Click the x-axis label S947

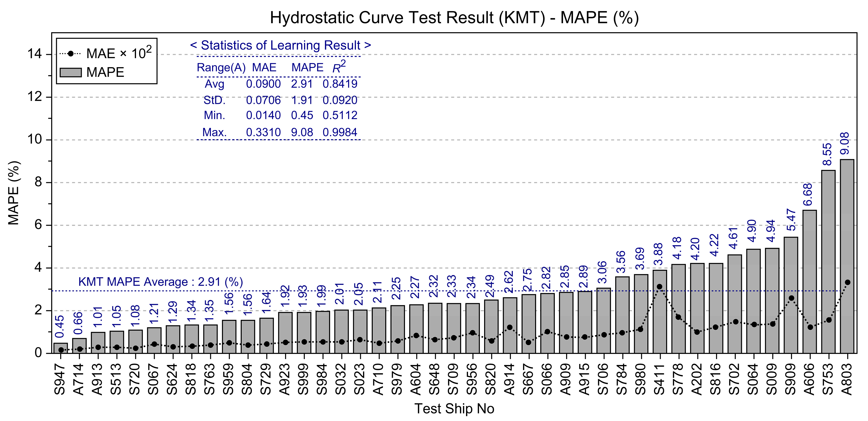(60, 379)
